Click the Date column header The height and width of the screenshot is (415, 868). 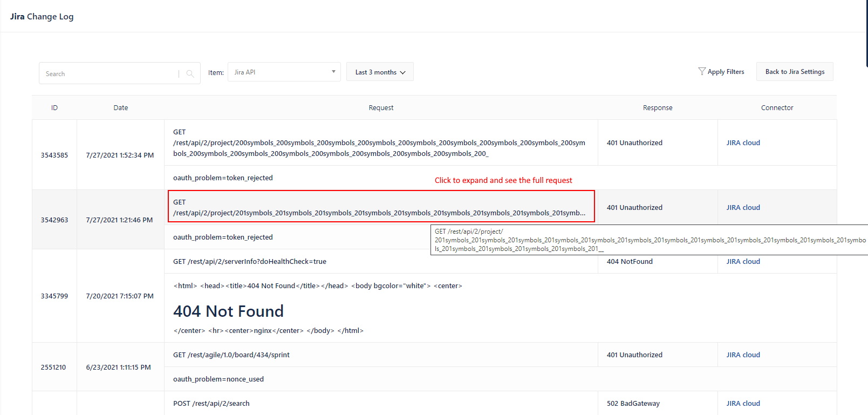(x=121, y=108)
